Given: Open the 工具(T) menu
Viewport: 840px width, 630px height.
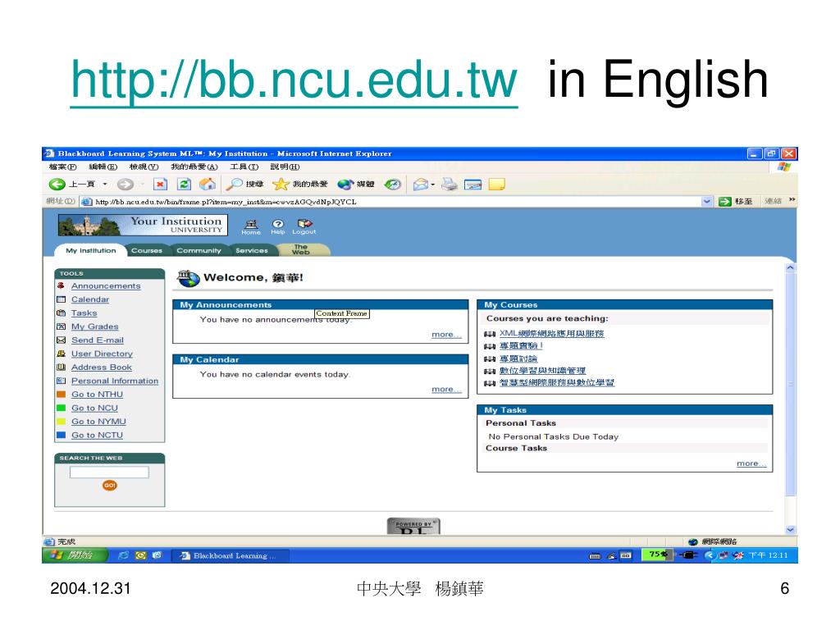Looking at the screenshot, I should (x=244, y=167).
